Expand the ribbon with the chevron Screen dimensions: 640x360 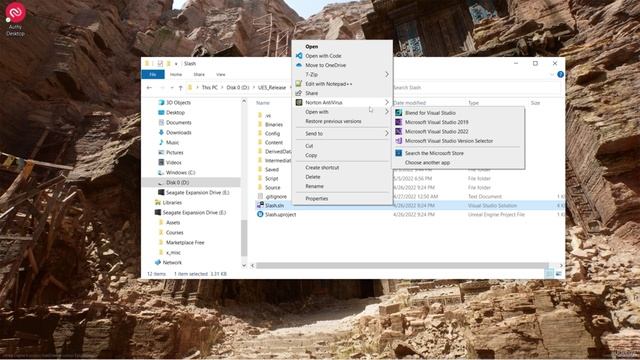552,74
